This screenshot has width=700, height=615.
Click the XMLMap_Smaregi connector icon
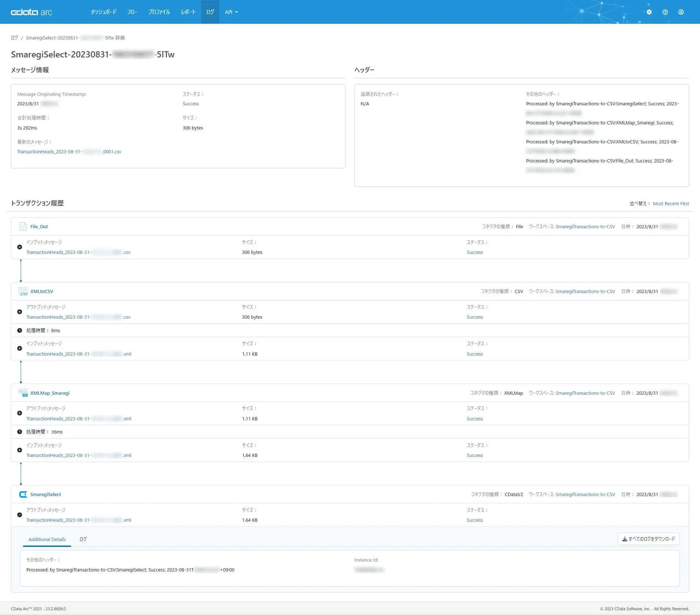pos(23,393)
